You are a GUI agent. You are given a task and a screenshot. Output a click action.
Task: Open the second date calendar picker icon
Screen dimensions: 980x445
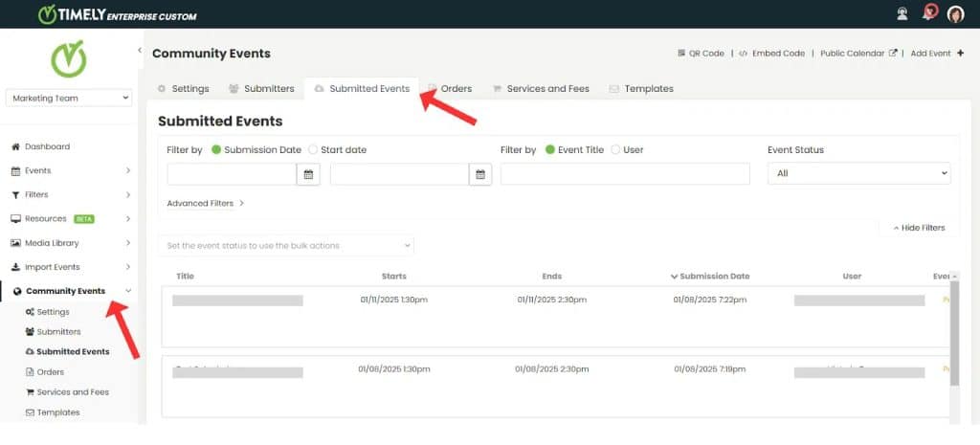[480, 174]
